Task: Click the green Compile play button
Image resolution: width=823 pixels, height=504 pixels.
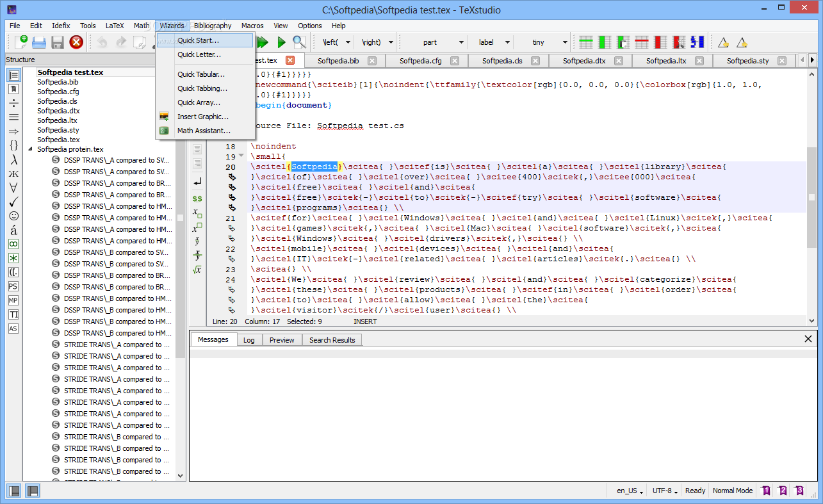Action: [281, 42]
